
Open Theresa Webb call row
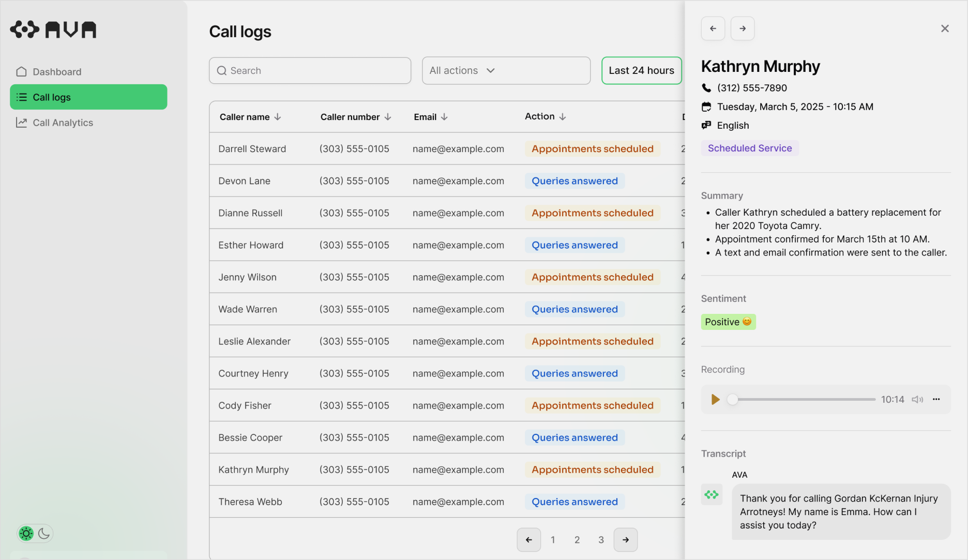(x=447, y=502)
